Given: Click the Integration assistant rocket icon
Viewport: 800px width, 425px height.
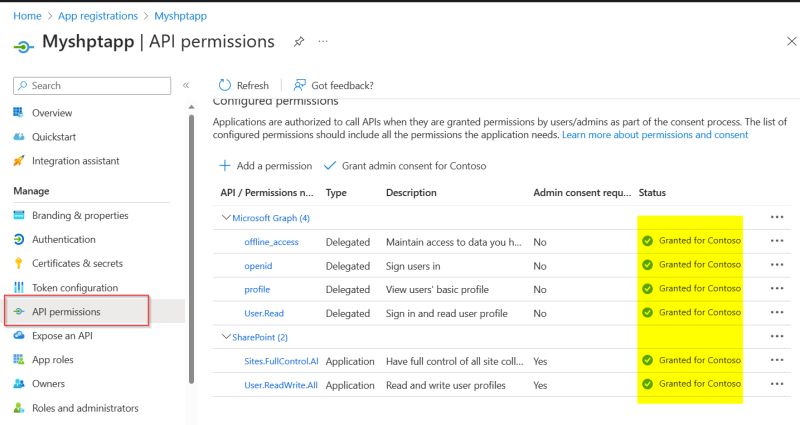Looking at the screenshot, I should click(18, 161).
